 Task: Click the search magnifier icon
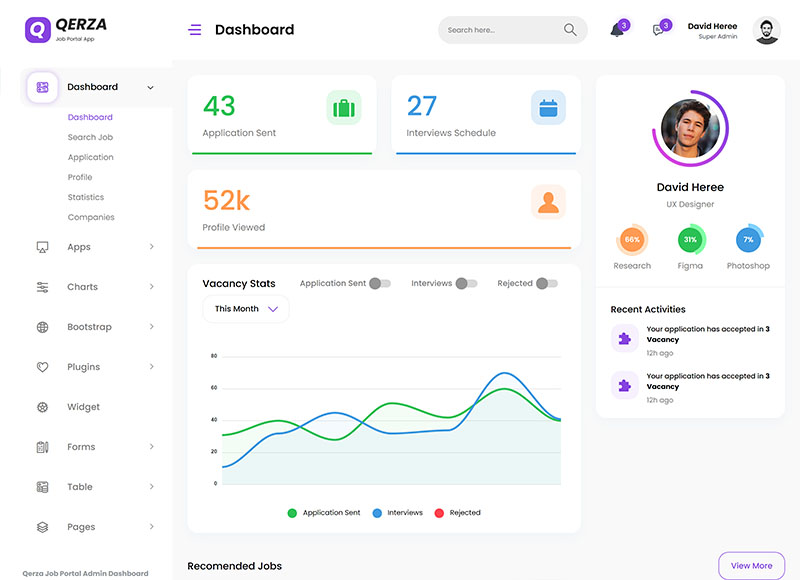pos(570,30)
